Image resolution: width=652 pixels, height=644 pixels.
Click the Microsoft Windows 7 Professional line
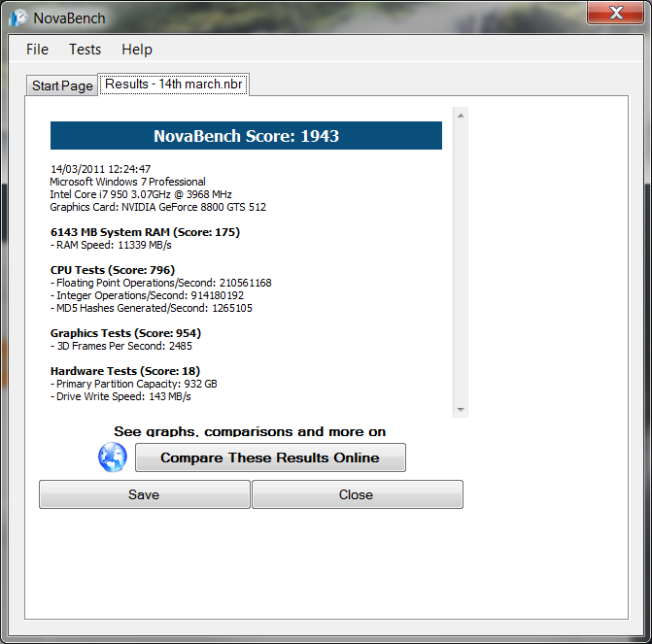tap(127, 182)
